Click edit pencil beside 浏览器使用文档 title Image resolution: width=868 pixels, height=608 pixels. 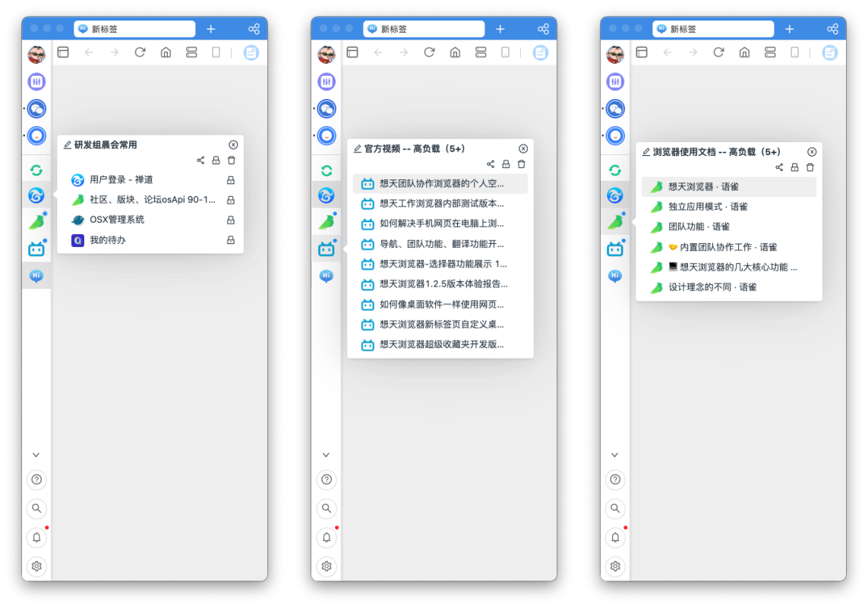[646, 152]
